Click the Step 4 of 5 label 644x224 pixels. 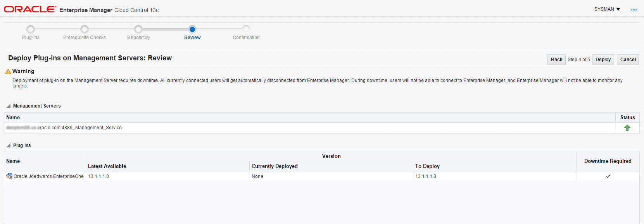(579, 60)
